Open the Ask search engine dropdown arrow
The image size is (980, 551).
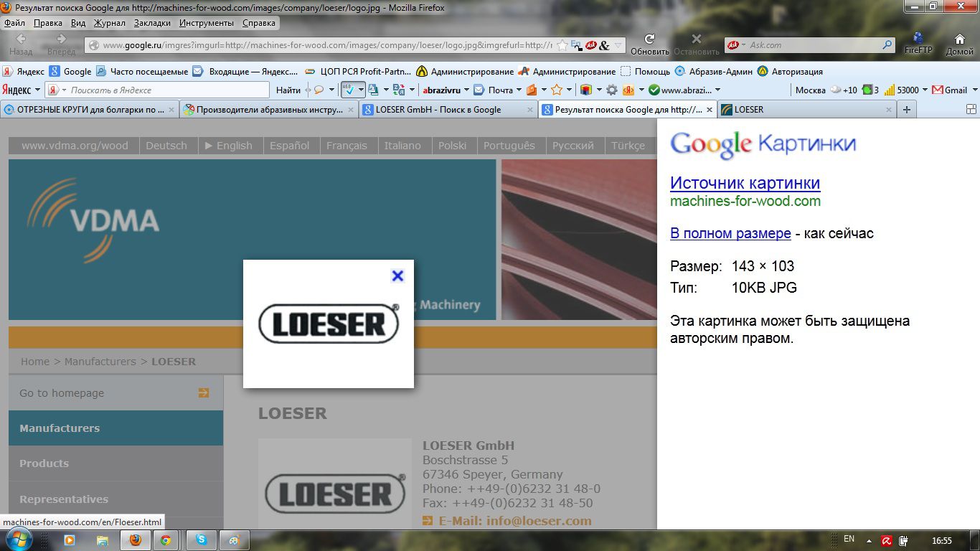coord(743,45)
